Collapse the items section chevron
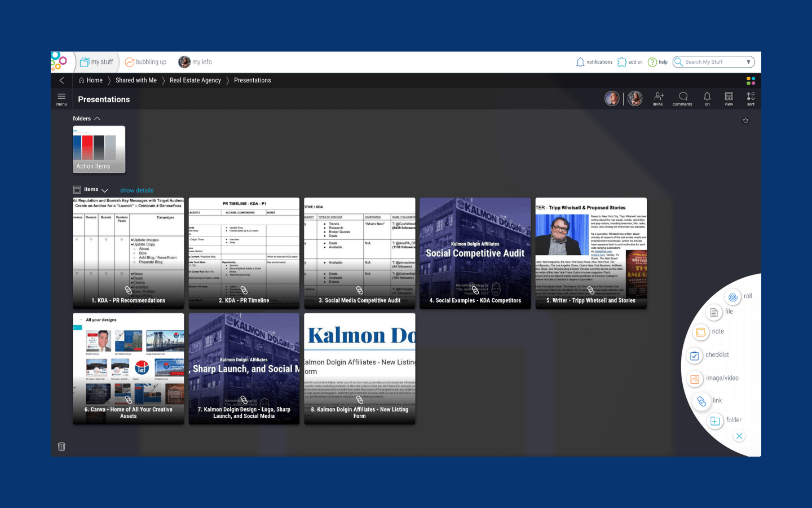Image resolution: width=812 pixels, height=508 pixels. 104,190
